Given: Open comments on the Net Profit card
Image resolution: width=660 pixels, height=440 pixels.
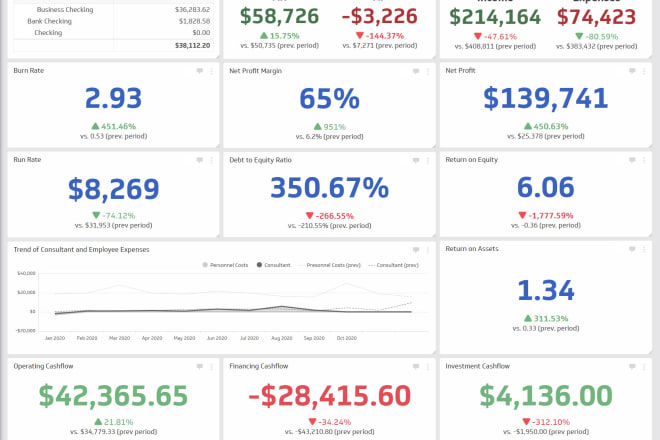Looking at the screenshot, I should tap(632, 71).
